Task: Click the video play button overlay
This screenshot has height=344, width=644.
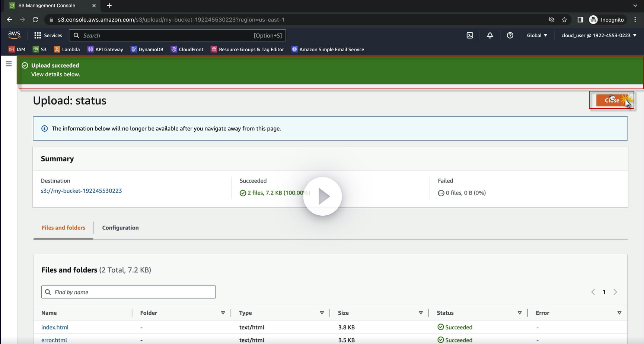Action: (322, 196)
